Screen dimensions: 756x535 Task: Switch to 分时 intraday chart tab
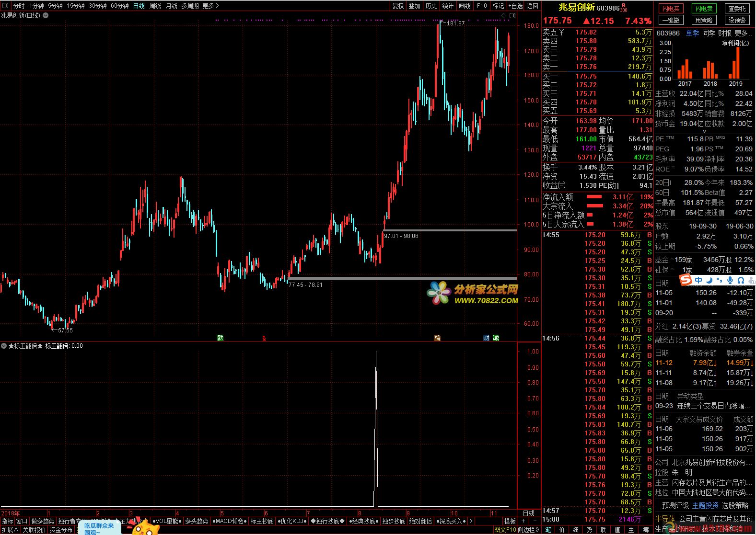pos(19,6)
